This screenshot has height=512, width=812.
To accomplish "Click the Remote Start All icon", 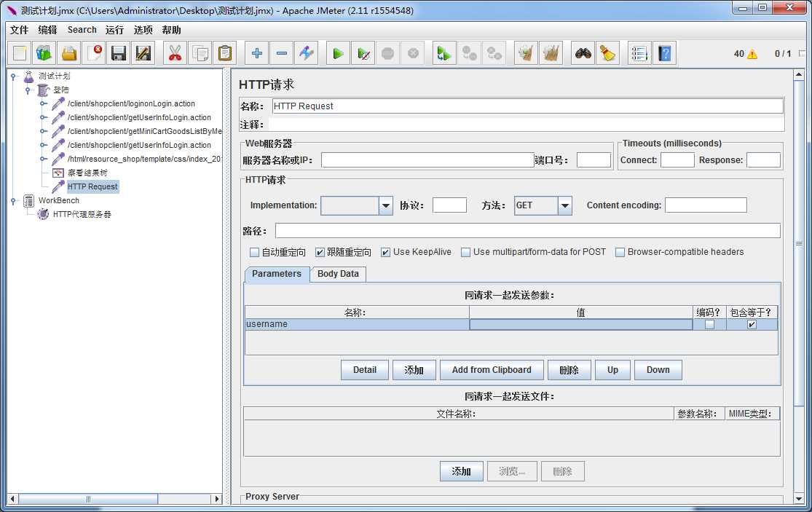I will coord(444,53).
